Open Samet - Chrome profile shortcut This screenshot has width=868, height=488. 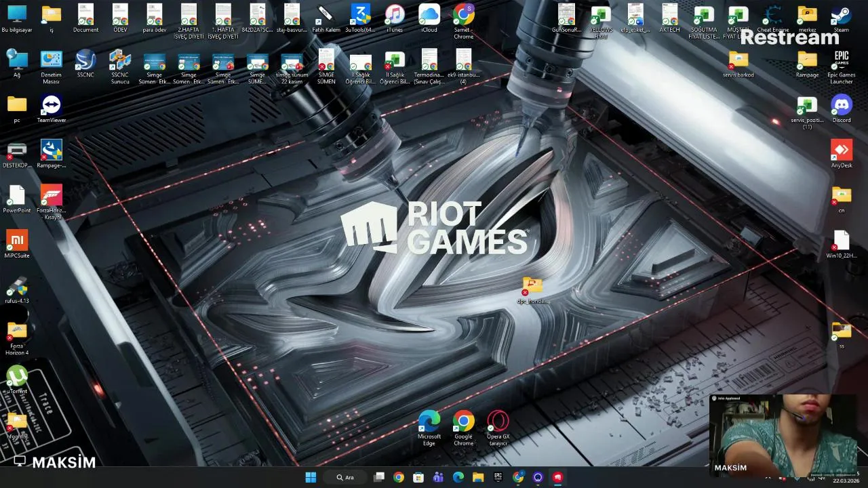tap(464, 22)
